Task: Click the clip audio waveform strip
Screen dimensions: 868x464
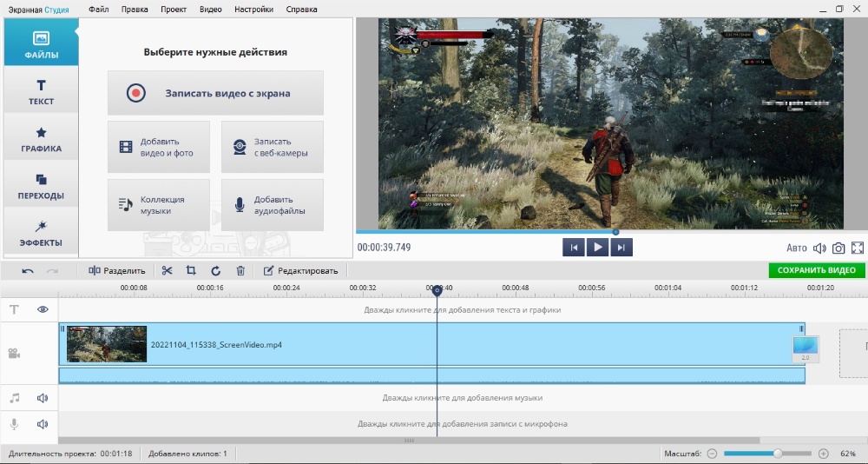Action: click(x=431, y=375)
